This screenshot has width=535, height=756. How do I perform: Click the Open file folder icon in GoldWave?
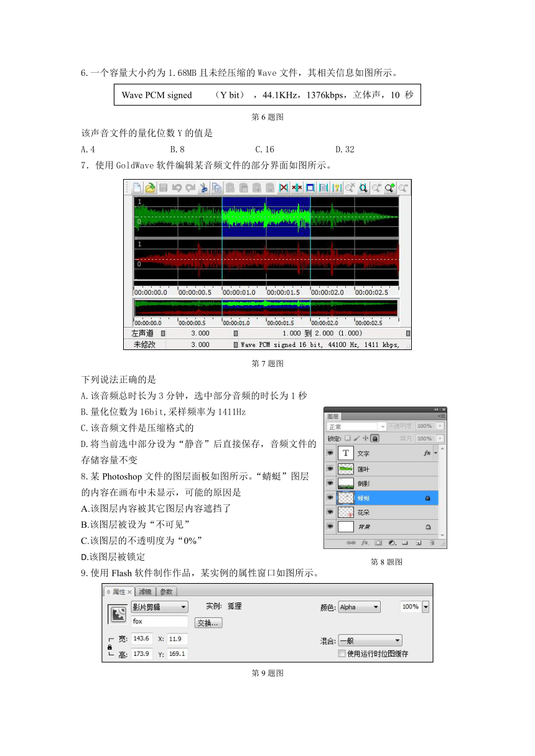click(150, 187)
